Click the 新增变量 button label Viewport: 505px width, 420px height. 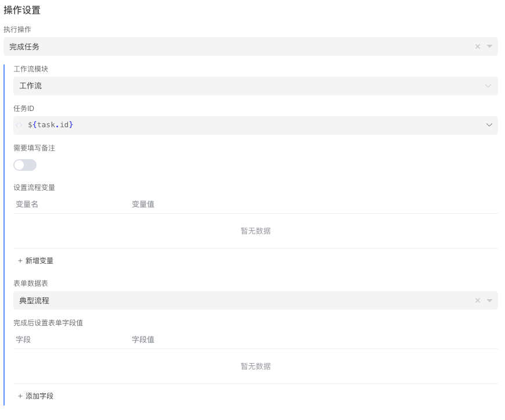tap(39, 261)
